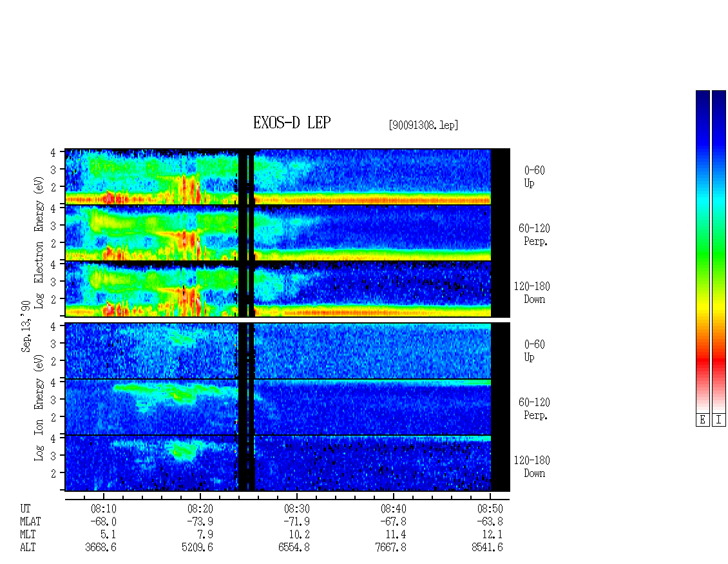Select the electron 60-120 Perp. pitch-angle label
Image resolution: width=728 pixels, height=564 pixels.
click(x=534, y=235)
